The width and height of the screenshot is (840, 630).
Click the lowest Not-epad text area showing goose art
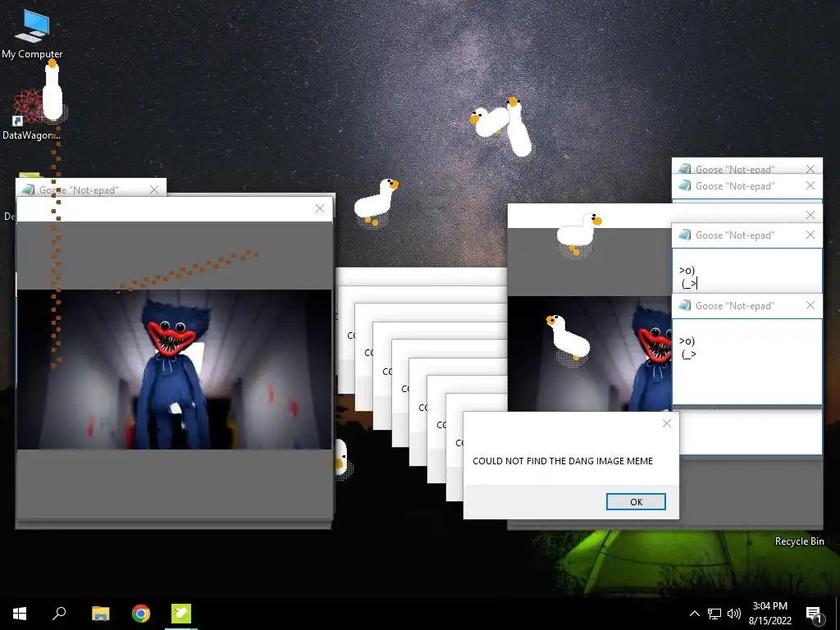(x=746, y=362)
